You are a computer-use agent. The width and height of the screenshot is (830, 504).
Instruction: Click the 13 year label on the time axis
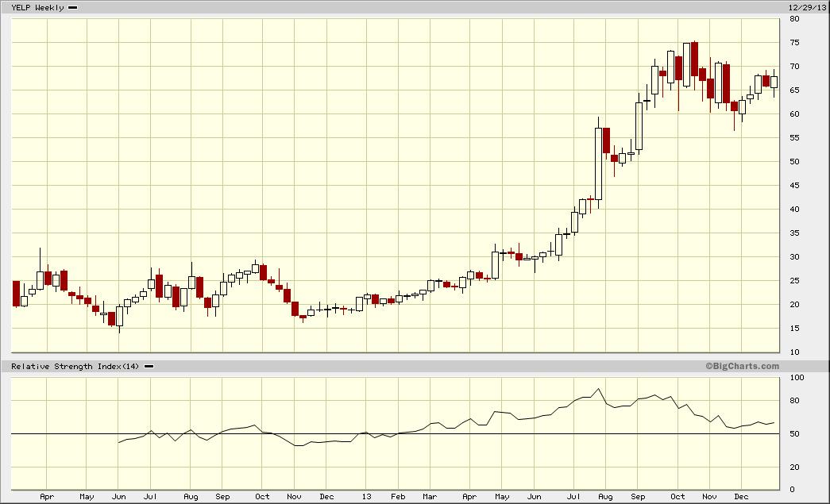click(x=366, y=497)
